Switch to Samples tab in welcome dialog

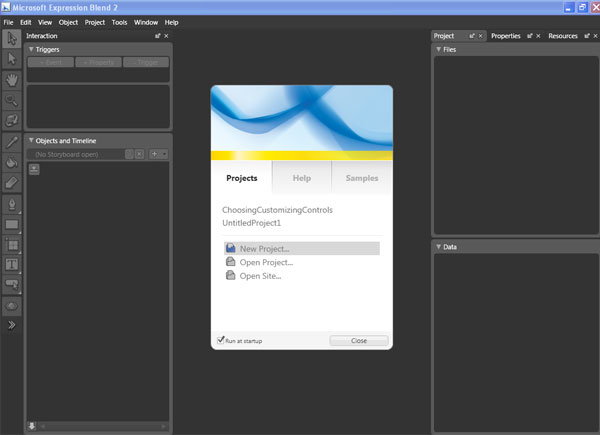(x=362, y=178)
